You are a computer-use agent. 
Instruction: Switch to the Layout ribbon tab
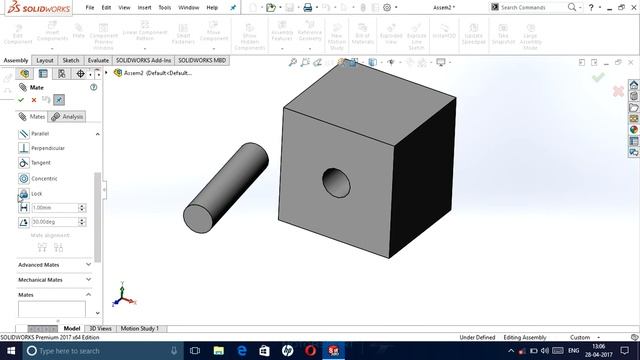click(45, 60)
